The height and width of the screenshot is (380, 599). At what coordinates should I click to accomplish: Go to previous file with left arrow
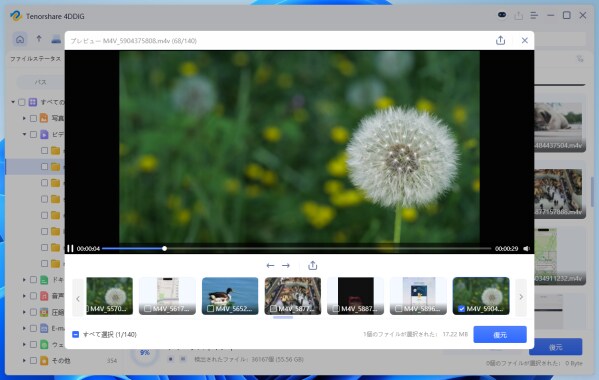[x=270, y=265]
